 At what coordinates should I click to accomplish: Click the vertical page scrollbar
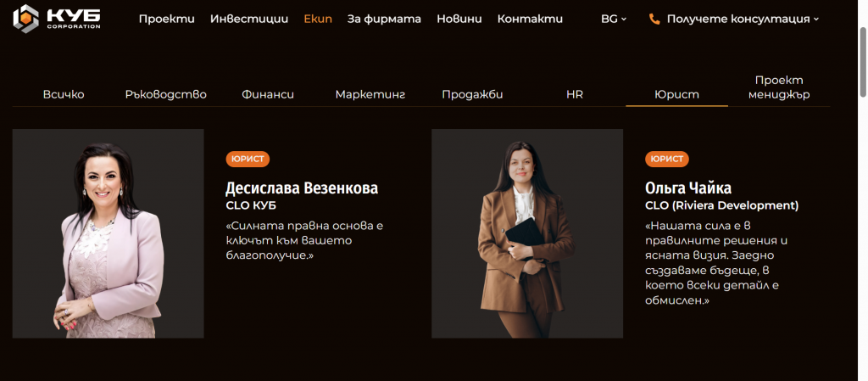(863, 61)
